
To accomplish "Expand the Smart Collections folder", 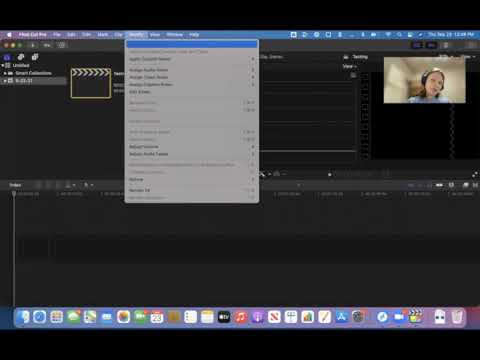I will click(x=5, y=73).
